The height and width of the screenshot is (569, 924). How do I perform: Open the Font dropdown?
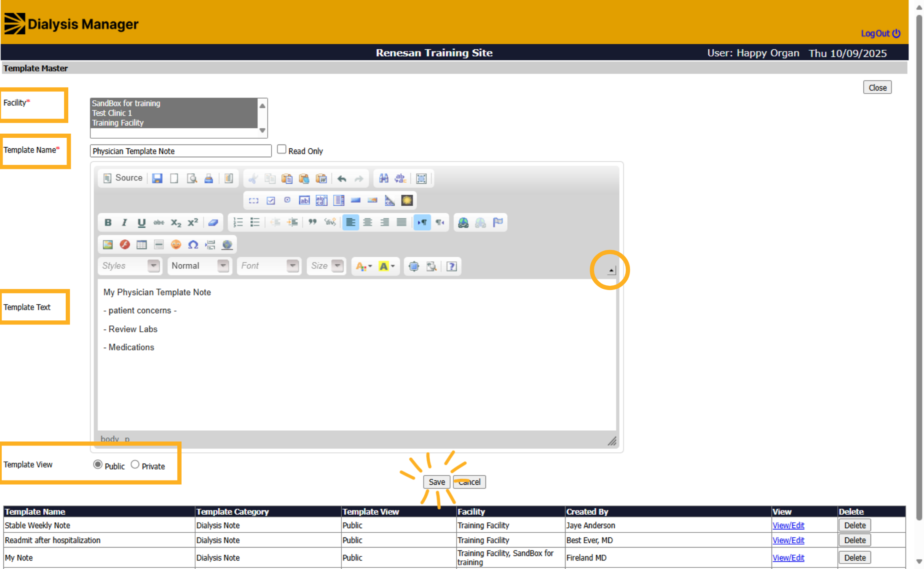tap(269, 266)
